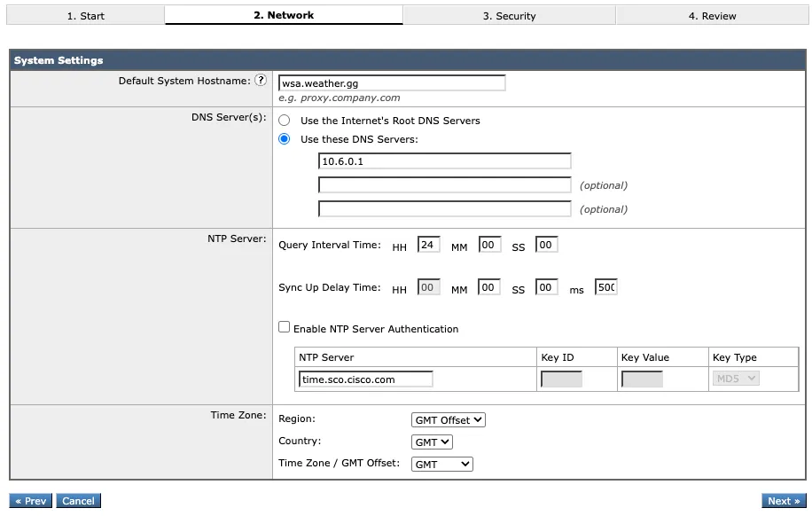Image resolution: width=812 pixels, height=516 pixels.
Task: Open the Region dropdown
Action: (448, 420)
